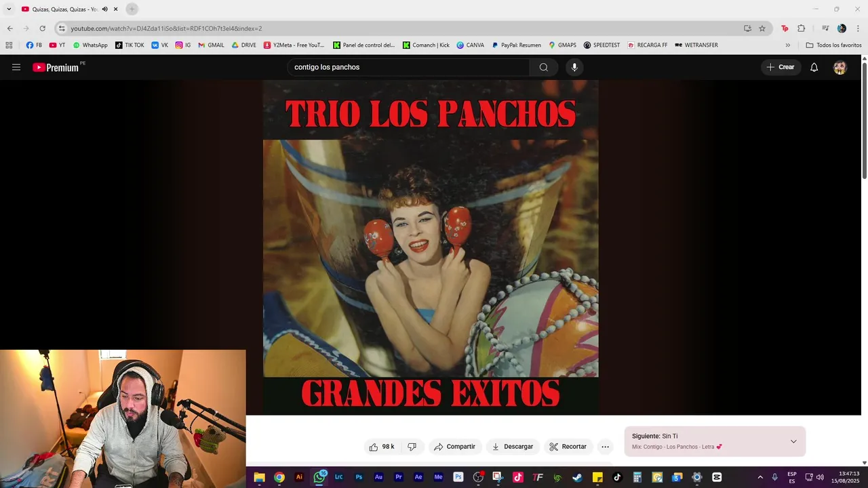868x488 pixels.
Task: Open File Explorer from the taskbar
Action: (259, 477)
